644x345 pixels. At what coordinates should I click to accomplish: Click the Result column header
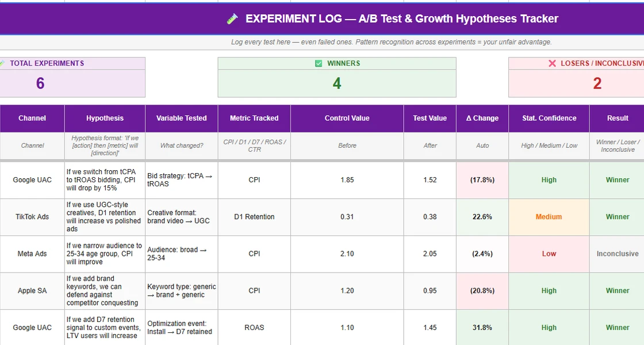coord(618,118)
